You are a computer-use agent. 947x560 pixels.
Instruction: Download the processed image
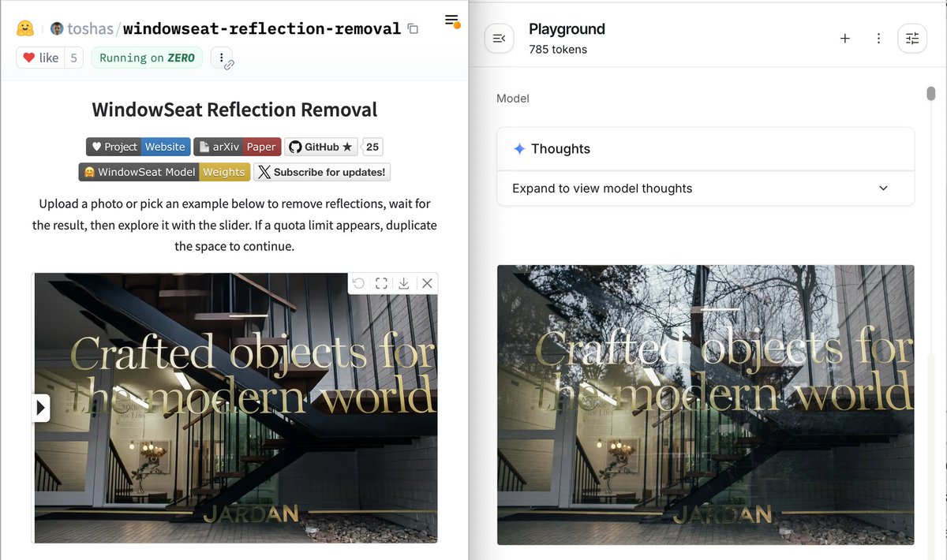click(x=404, y=283)
